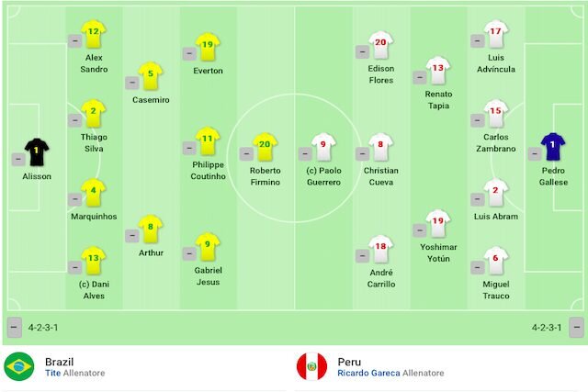This screenshot has width=588, height=392.
Task: Toggle the minus badge next to Arthur
Action: click(x=132, y=236)
